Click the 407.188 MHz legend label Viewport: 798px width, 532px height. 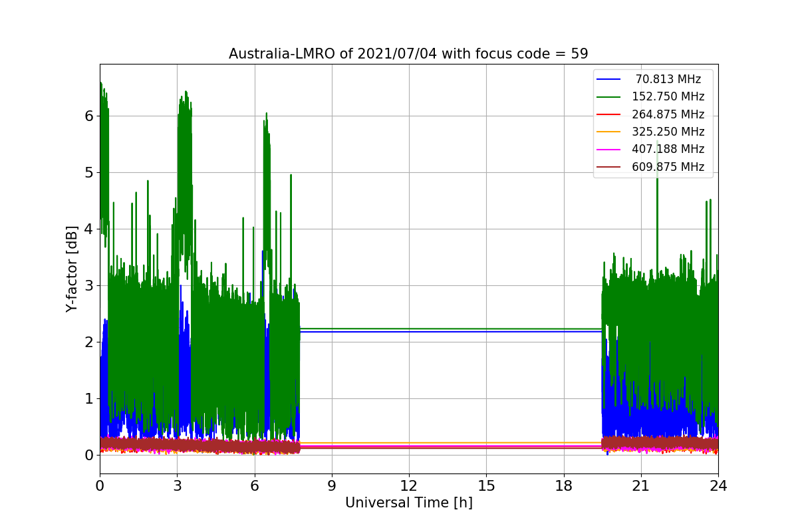668,150
